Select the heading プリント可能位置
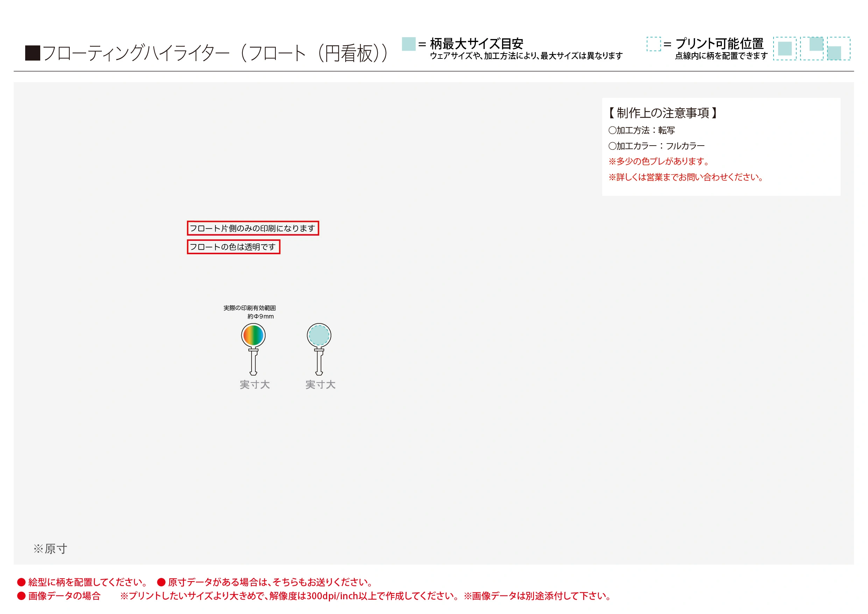868x614 pixels. tap(719, 43)
